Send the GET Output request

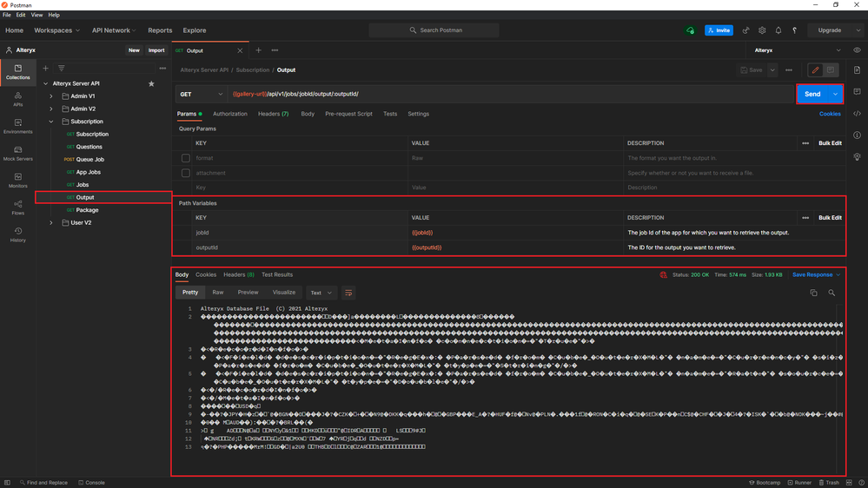tap(812, 94)
